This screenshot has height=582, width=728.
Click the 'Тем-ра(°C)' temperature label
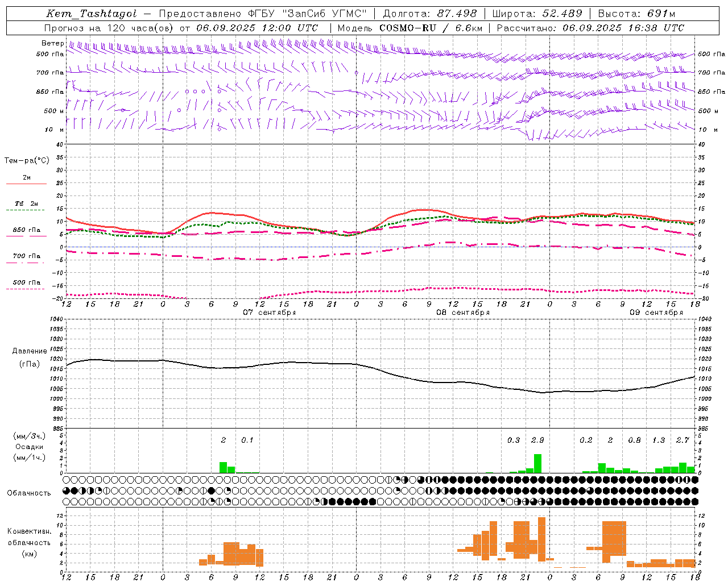(x=27, y=160)
